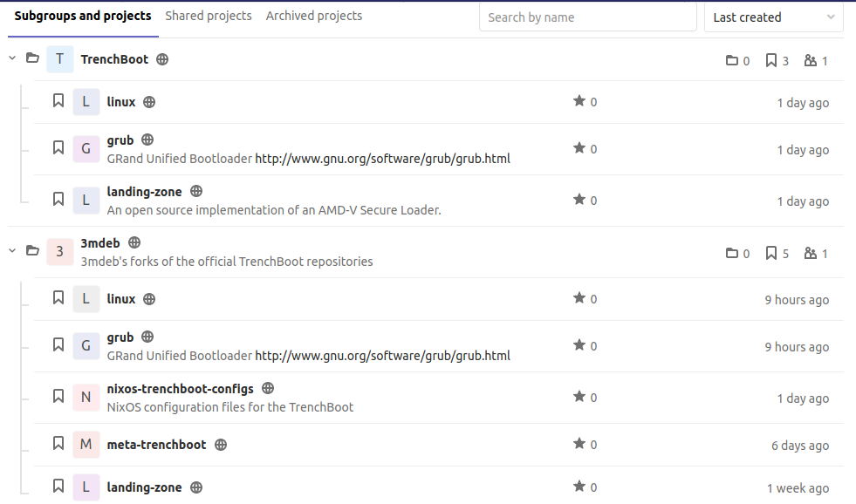Click the T avatar of the TrenchBoot group
856x504 pixels.
pyautogui.click(x=59, y=58)
